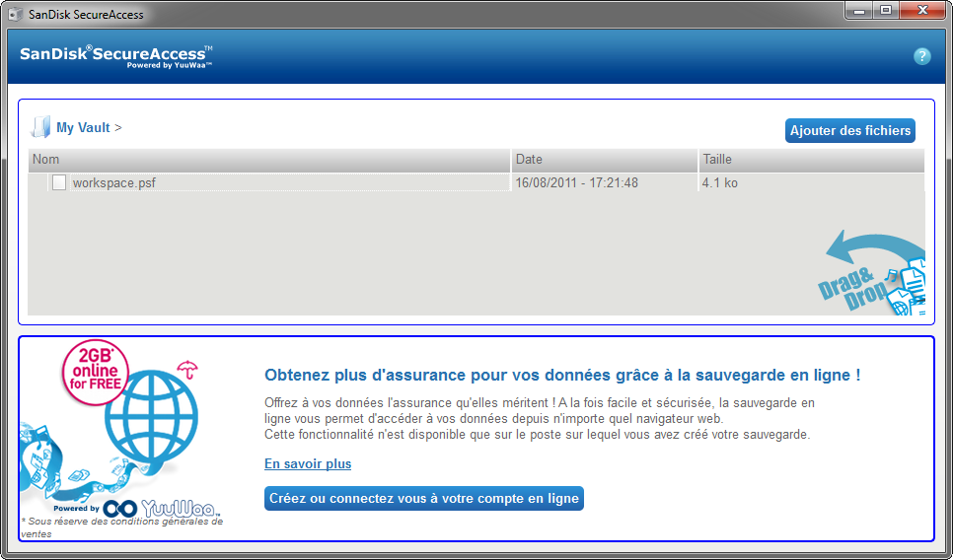Open the help question mark icon
This screenshot has width=953, height=560.
tap(921, 56)
